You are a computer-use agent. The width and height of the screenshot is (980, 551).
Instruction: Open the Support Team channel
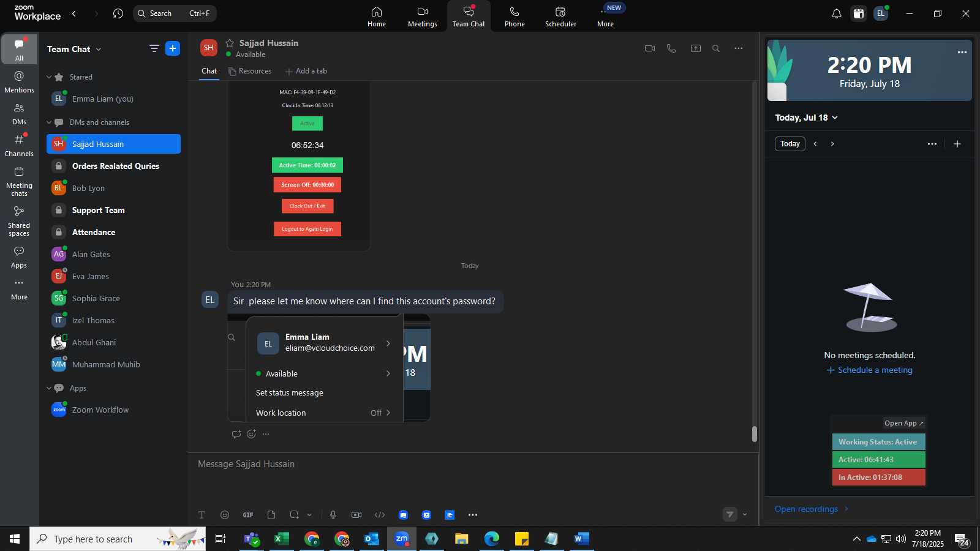pyautogui.click(x=113, y=210)
